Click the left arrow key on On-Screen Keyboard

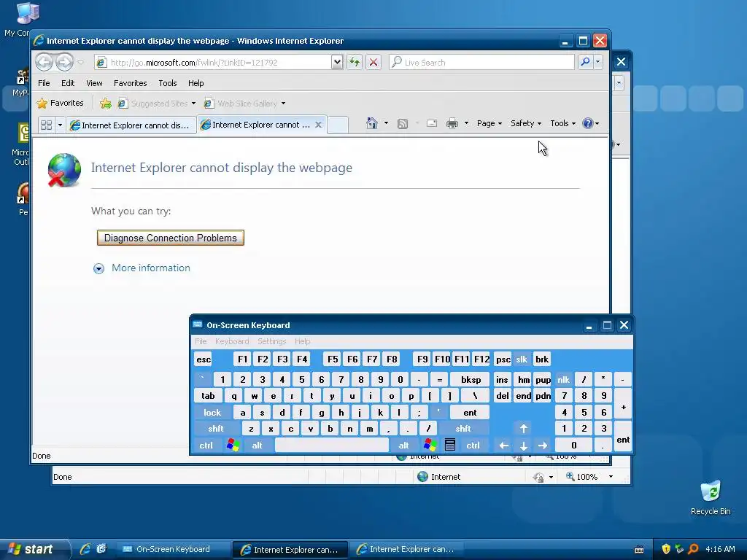pyautogui.click(x=503, y=446)
